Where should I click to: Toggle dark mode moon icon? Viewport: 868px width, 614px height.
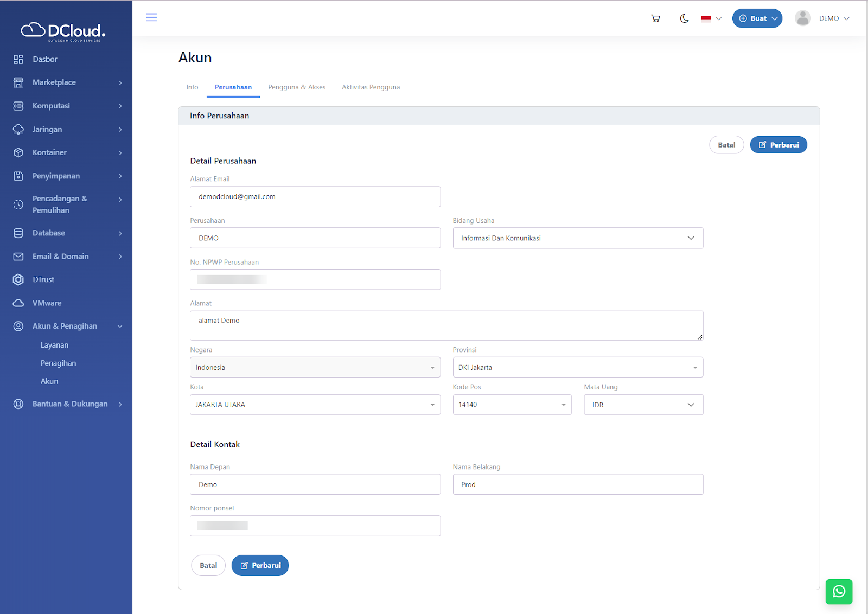(x=684, y=18)
